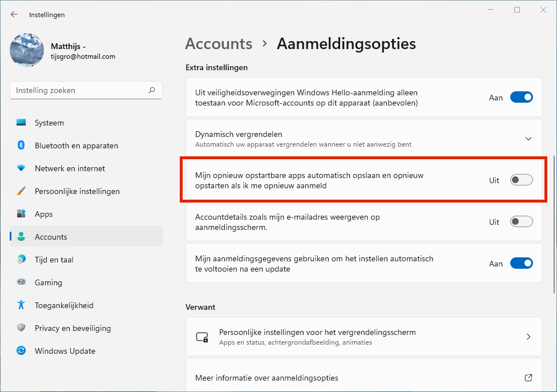Click the vertical scrollbar on the right
This screenshot has height=392, width=557.
[553, 223]
